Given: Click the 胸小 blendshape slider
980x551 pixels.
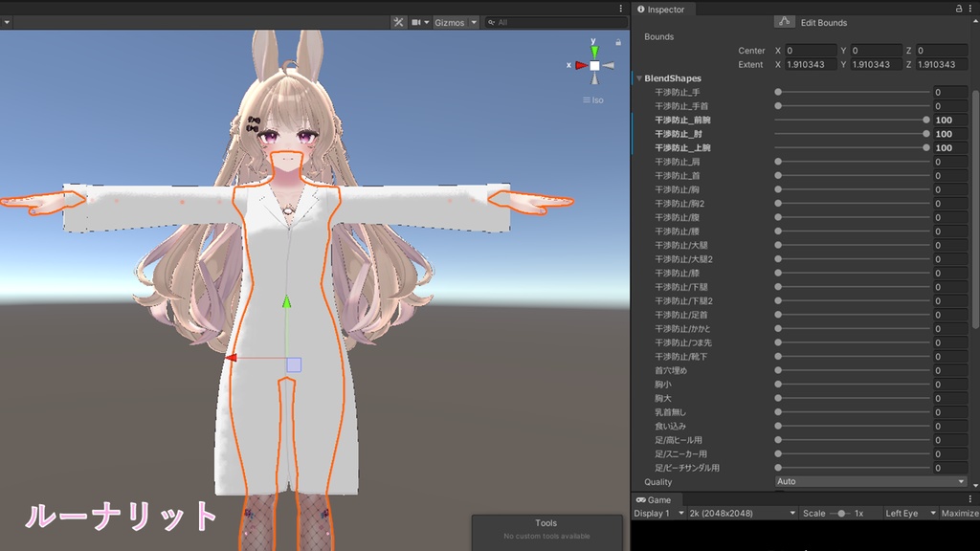Looking at the screenshot, I should [852, 385].
